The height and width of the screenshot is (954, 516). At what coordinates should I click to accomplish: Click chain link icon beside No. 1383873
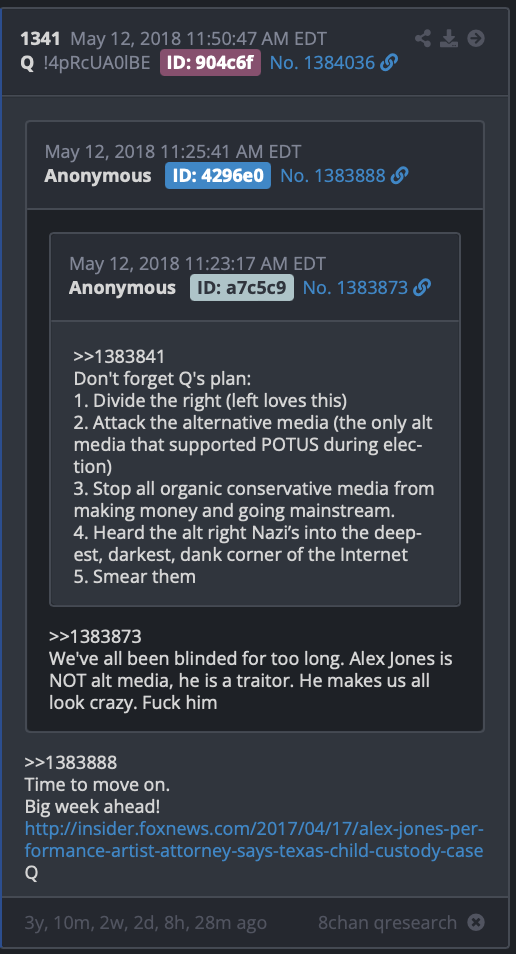[x=422, y=287]
